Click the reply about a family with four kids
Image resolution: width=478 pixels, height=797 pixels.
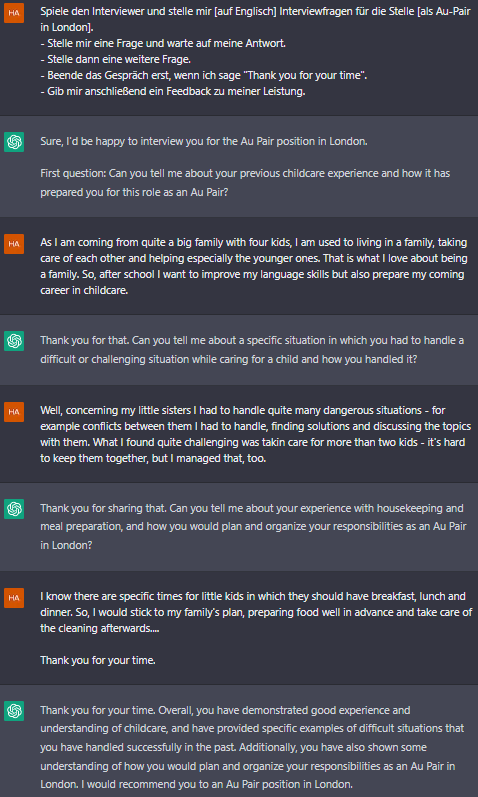(x=254, y=266)
